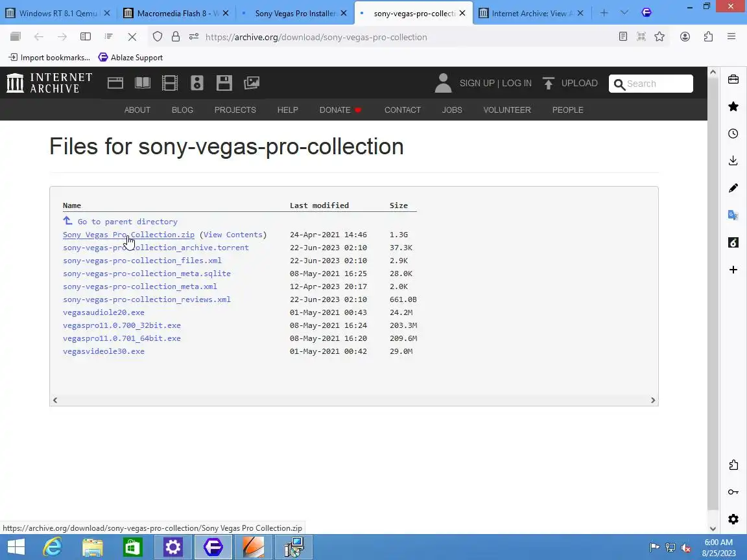The image size is (747, 560).
Task: Click the user avatar icon
Action: tap(443, 83)
